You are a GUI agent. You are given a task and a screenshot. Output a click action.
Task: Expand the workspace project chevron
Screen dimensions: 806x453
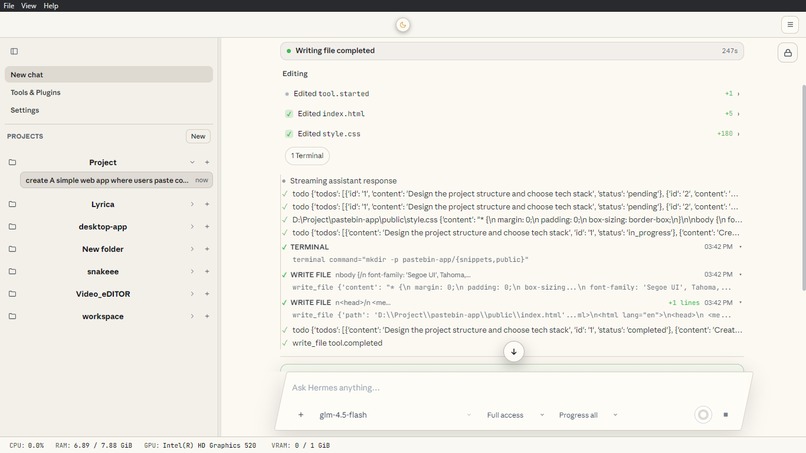point(192,316)
